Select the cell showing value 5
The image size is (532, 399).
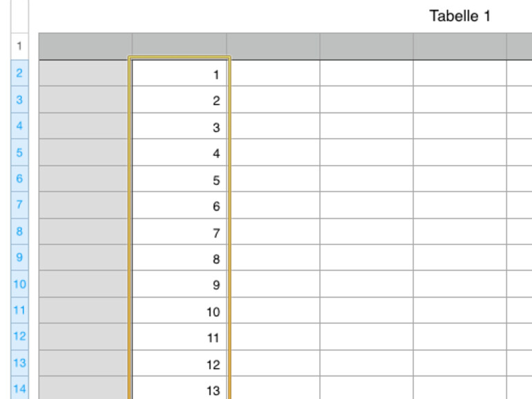(180, 179)
